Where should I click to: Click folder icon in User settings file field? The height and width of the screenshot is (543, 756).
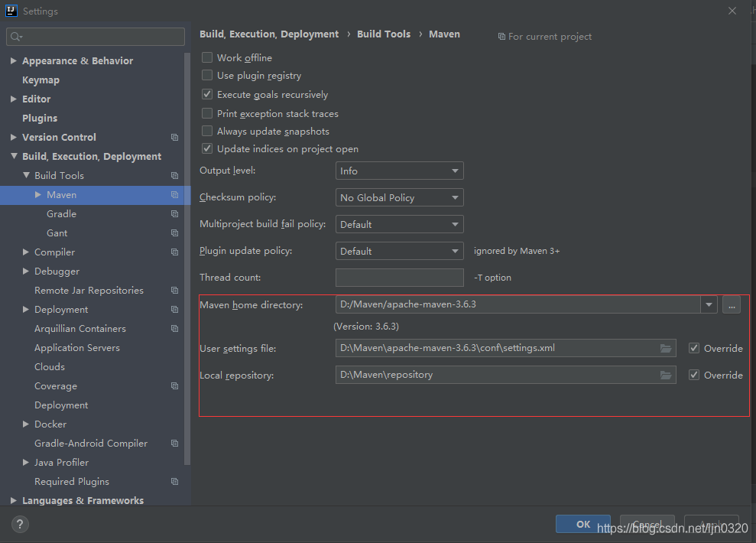point(666,349)
